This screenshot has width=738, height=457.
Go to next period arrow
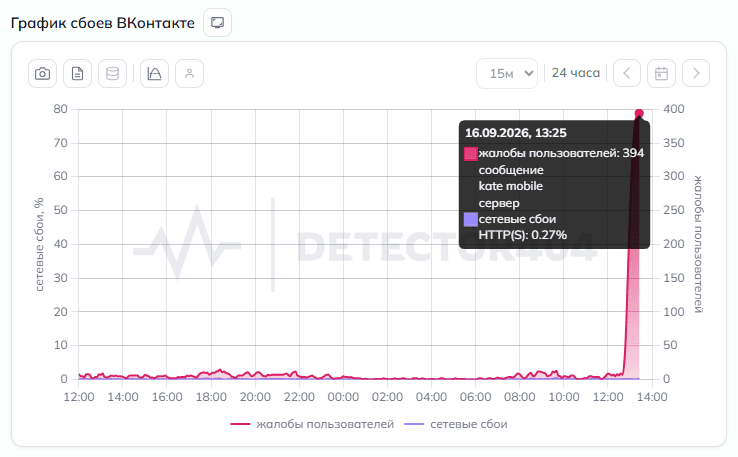tap(696, 73)
